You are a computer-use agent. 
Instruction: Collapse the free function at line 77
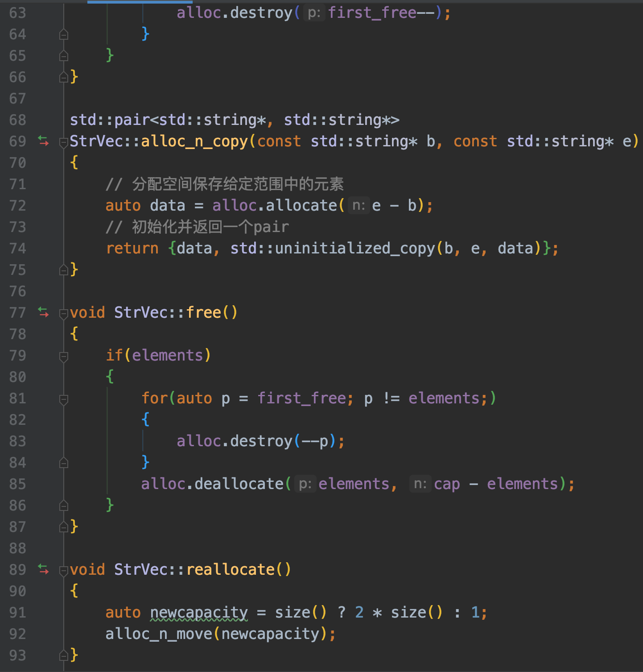click(x=64, y=314)
